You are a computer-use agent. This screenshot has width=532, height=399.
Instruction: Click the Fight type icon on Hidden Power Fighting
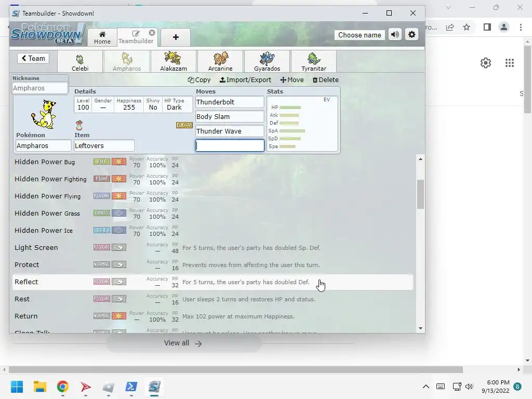pyautogui.click(x=102, y=179)
